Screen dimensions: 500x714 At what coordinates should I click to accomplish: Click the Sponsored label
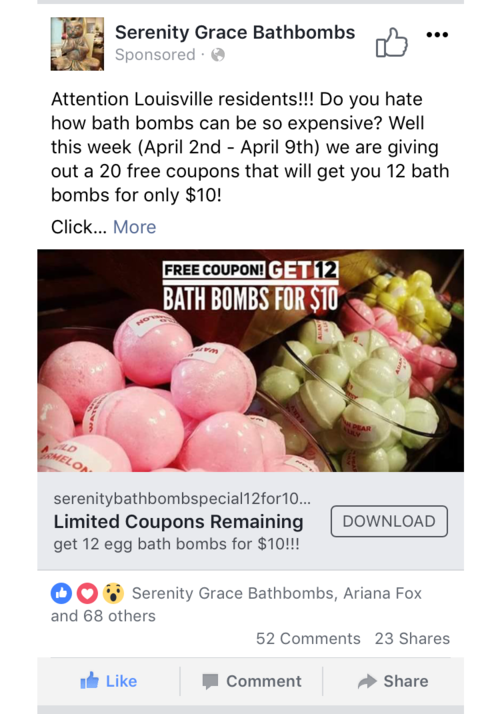pyautogui.click(x=155, y=55)
